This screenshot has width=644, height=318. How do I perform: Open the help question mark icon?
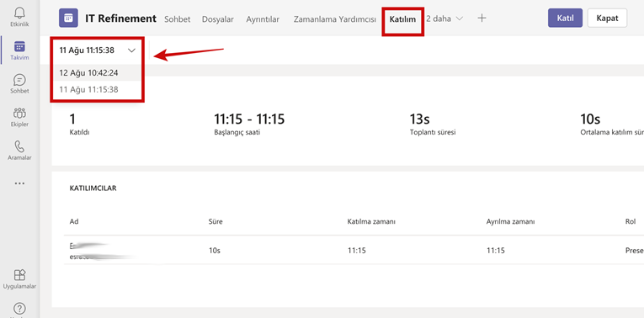click(19, 308)
